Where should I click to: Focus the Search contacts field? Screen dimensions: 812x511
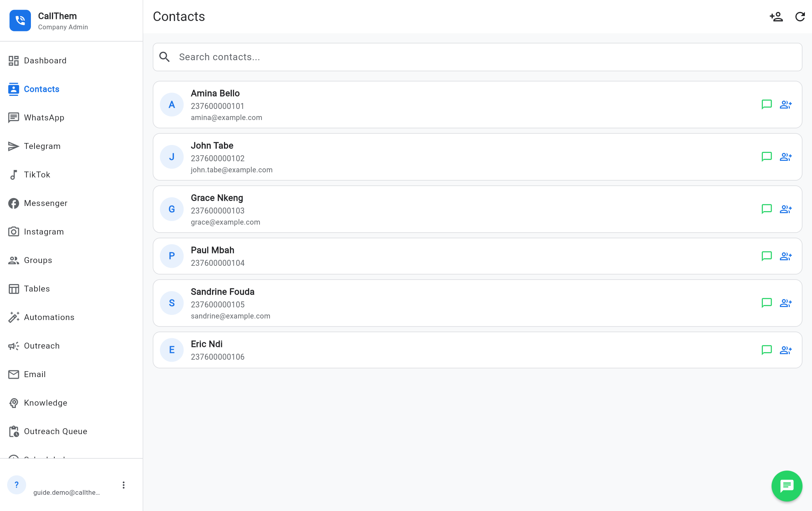478,57
